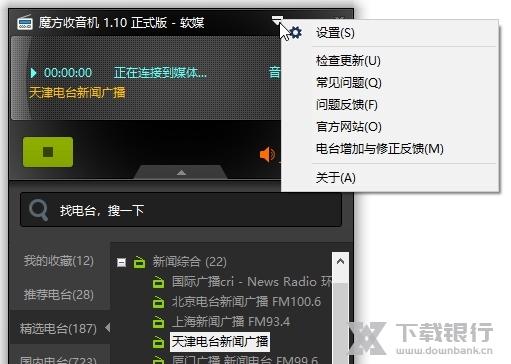Play 上海新闻广播 FM93.4 station
Viewport: 511px width, 364px height.
pos(231,322)
